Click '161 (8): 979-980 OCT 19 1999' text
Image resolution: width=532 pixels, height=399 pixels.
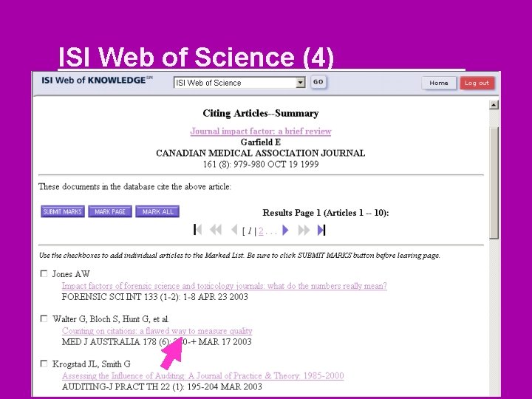tap(261, 164)
